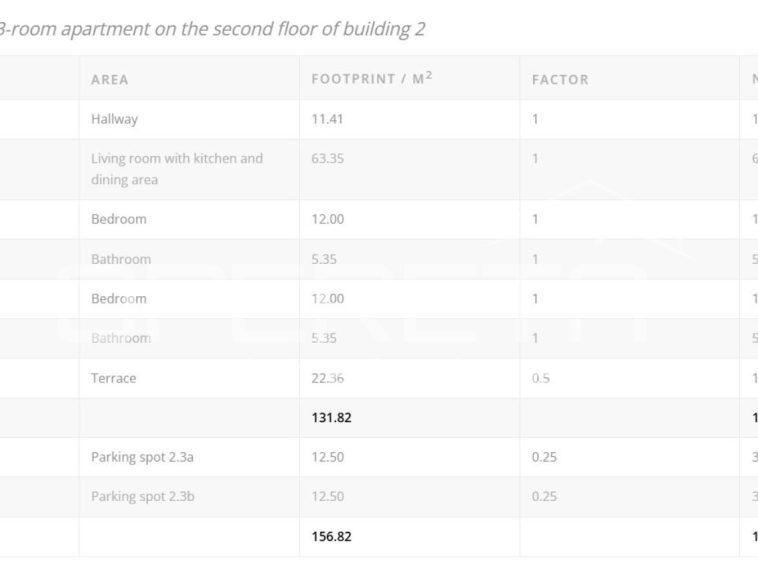Select Living room with kitchen and dining area
Image resolution: width=758 pixels, height=564 pixels.
(x=177, y=169)
